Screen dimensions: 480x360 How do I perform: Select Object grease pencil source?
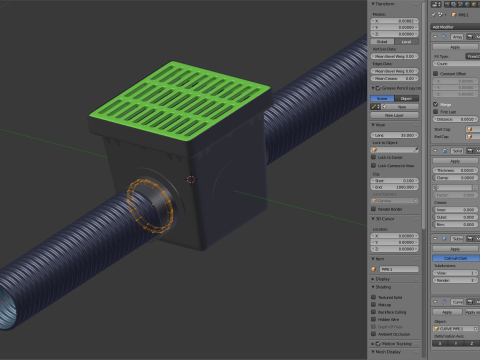point(406,98)
